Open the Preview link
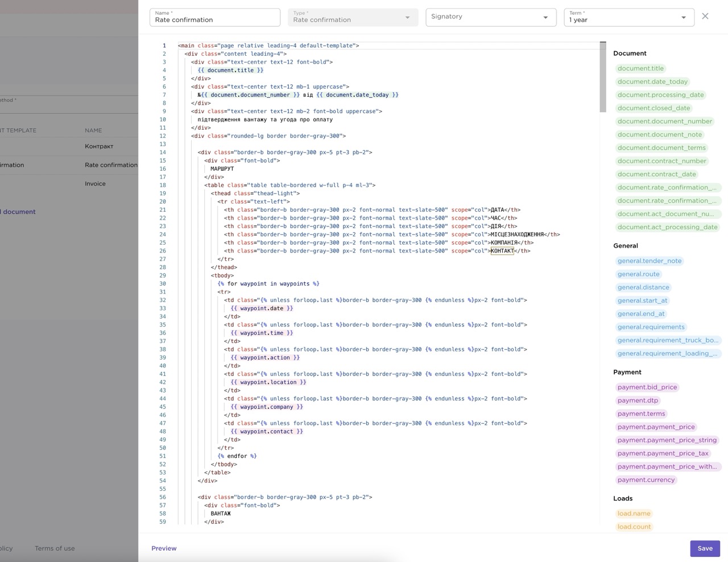 [x=164, y=548]
